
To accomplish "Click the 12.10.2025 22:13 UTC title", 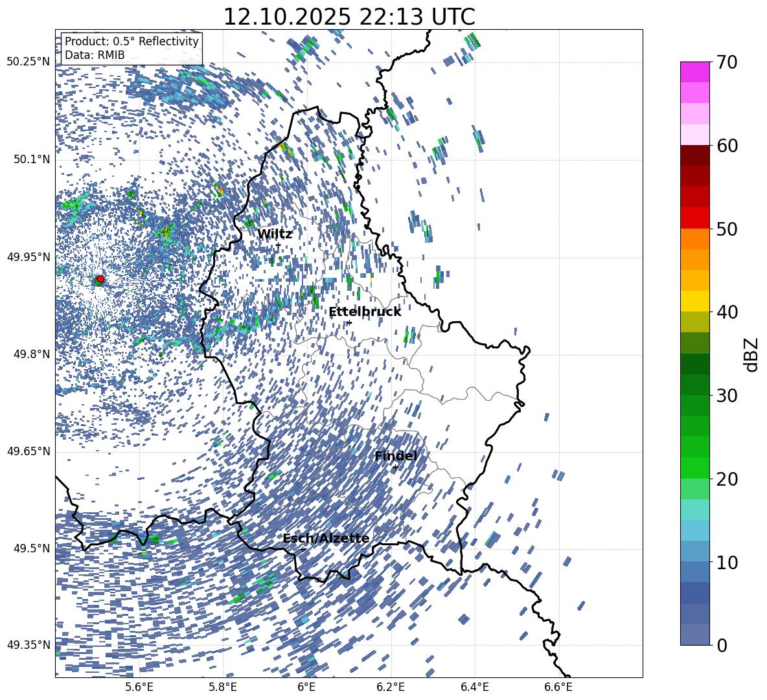I will (x=349, y=17).
